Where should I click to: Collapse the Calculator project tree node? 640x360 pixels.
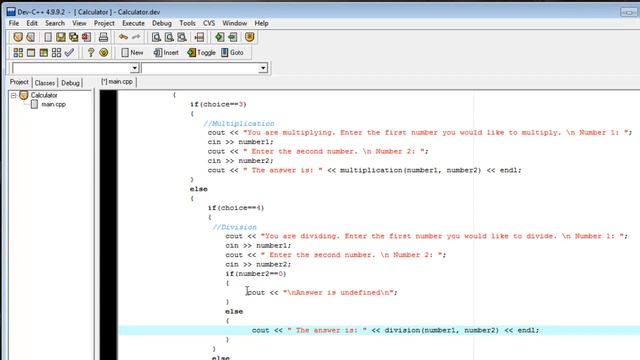13,95
